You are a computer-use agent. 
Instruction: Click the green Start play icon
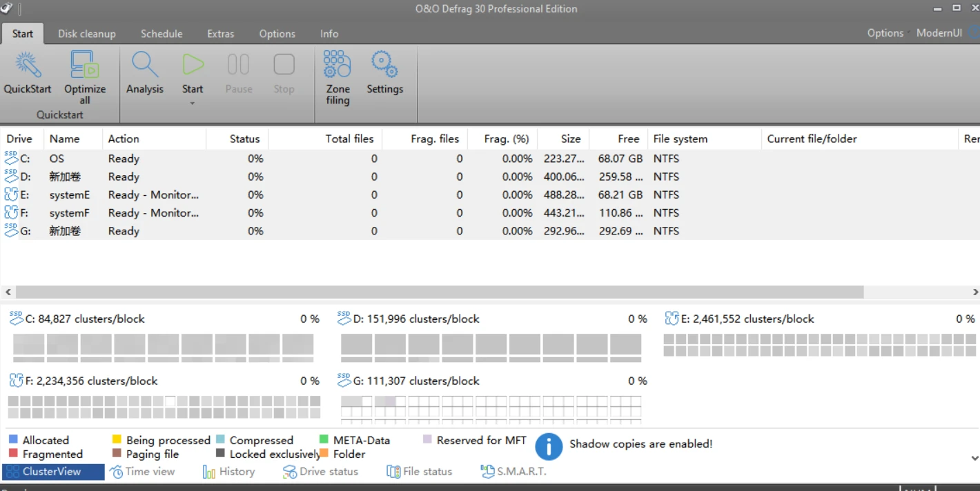pos(193,65)
